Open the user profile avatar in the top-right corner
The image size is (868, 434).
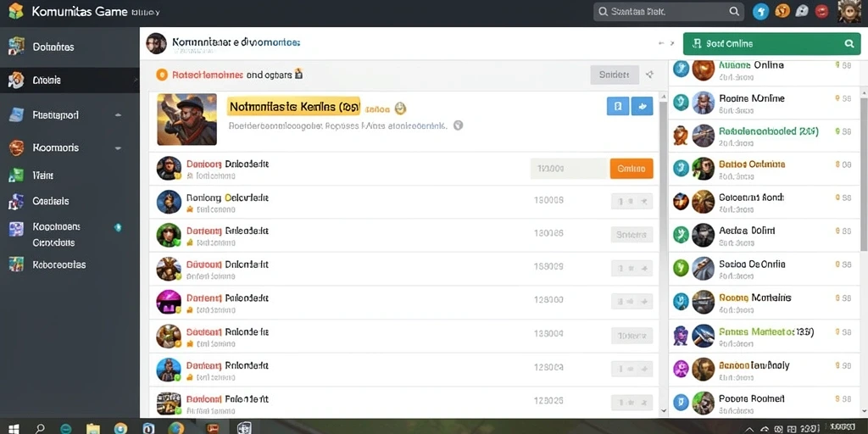click(849, 12)
